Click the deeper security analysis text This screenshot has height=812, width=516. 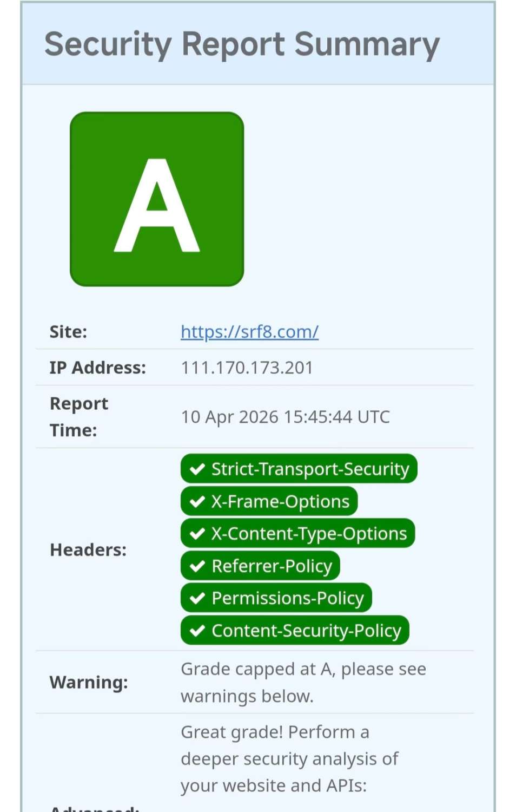click(289, 758)
